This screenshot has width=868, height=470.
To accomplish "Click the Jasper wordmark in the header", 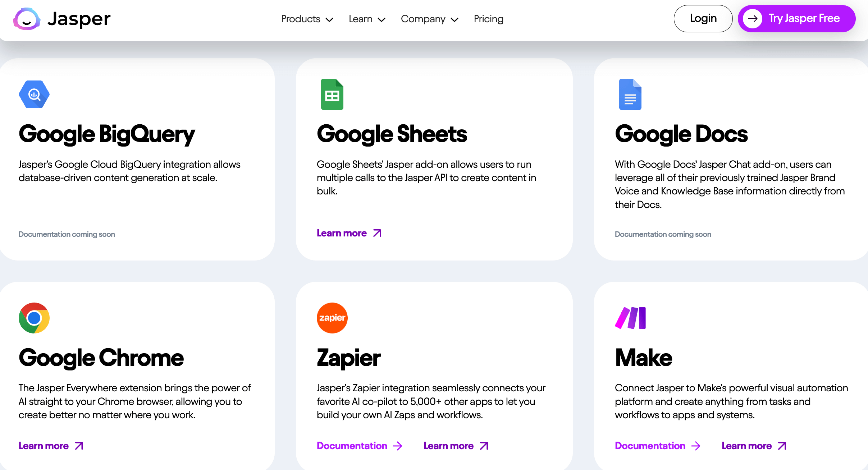I will pyautogui.click(x=79, y=19).
